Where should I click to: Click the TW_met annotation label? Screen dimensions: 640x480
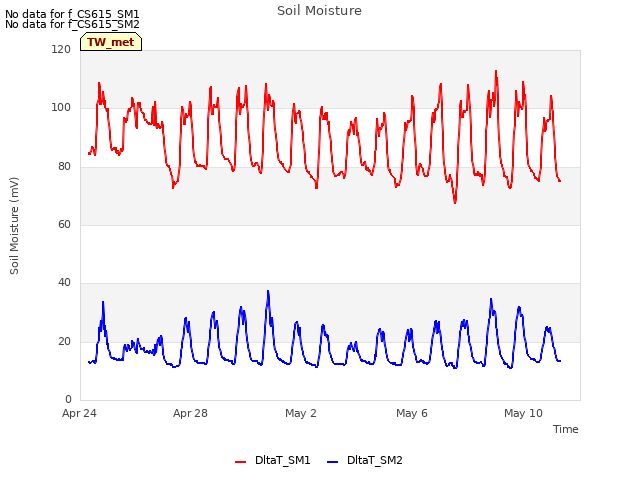pyautogui.click(x=111, y=42)
